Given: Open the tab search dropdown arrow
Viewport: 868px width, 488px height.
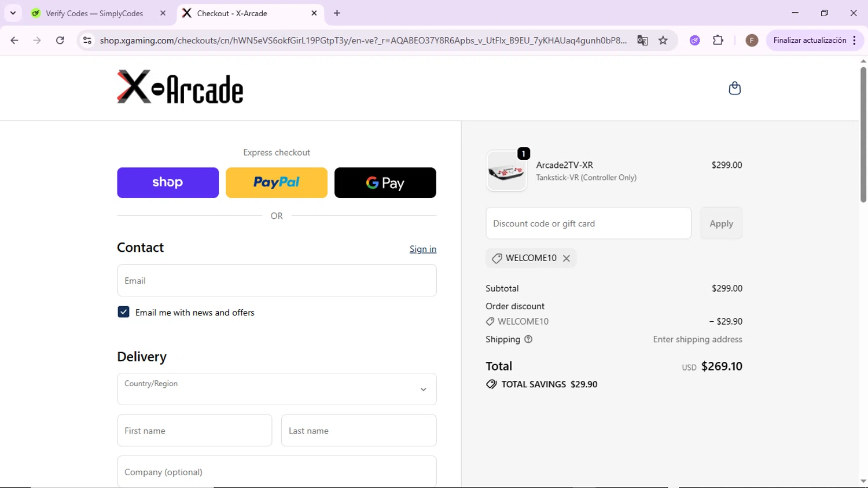Looking at the screenshot, I should [x=13, y=13].
